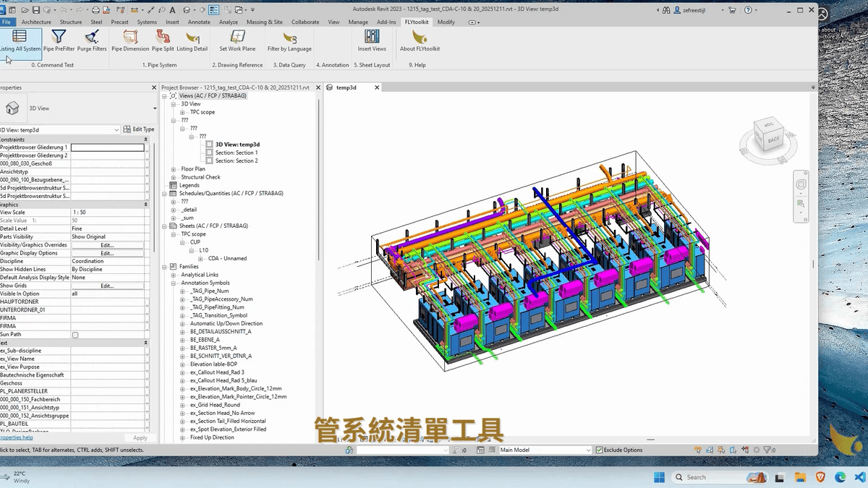Click the Projektbrowser Gliederung 1 input field
Screen dimensions: 868x488
coord(107,147)
